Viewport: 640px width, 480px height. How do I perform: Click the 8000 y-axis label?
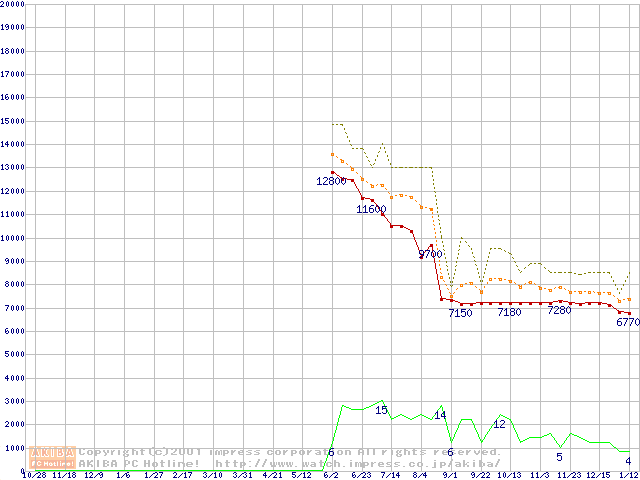(15, 285)
